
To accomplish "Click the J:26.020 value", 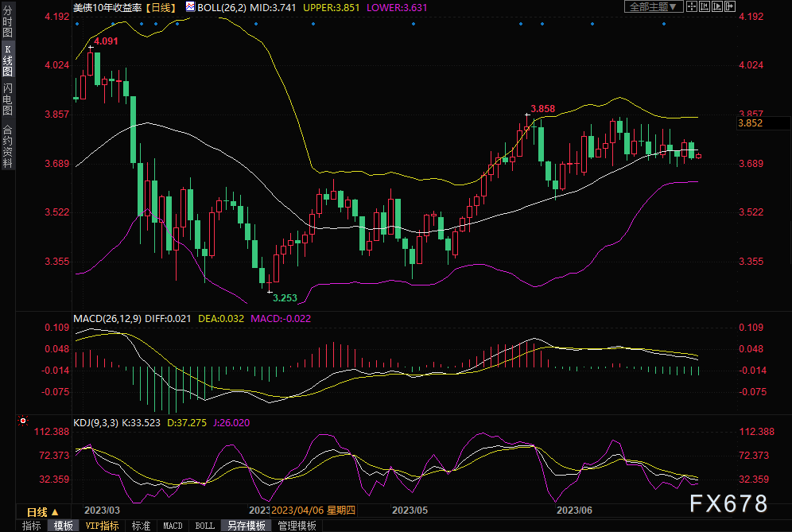I will point(231,423).
